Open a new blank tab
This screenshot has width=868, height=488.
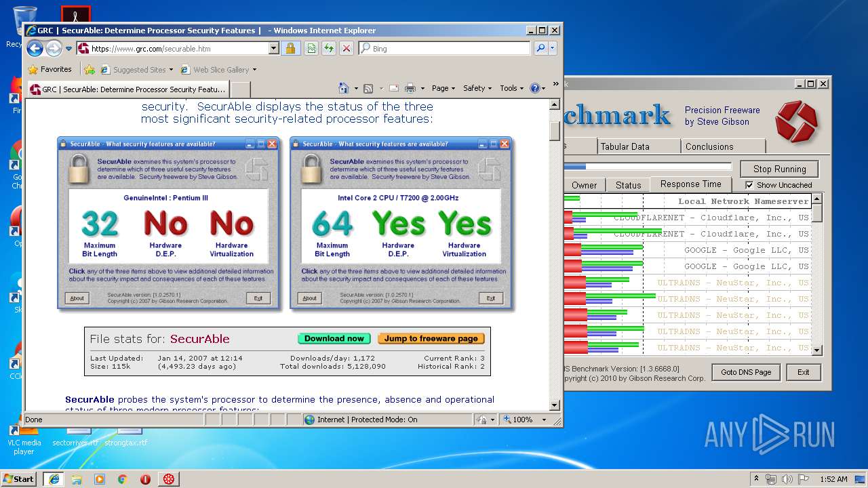pyautogui.click(x=241, y=89)
